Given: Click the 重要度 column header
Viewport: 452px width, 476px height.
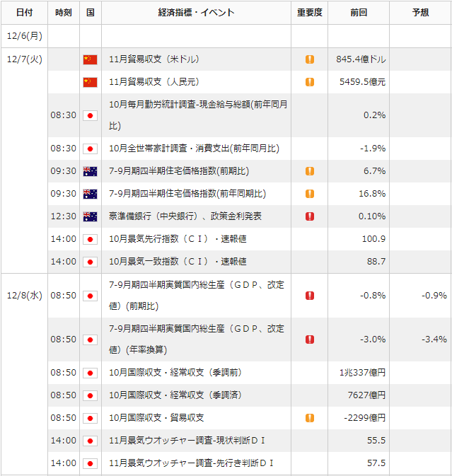Looking at the screenshot, I should 309,13.
